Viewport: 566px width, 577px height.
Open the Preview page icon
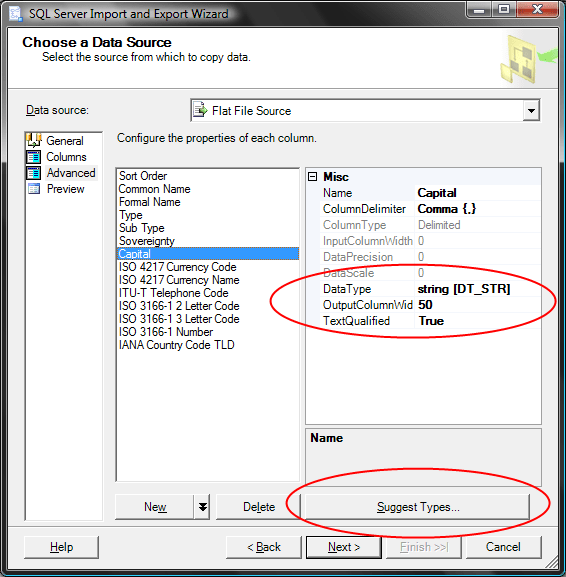34,189
